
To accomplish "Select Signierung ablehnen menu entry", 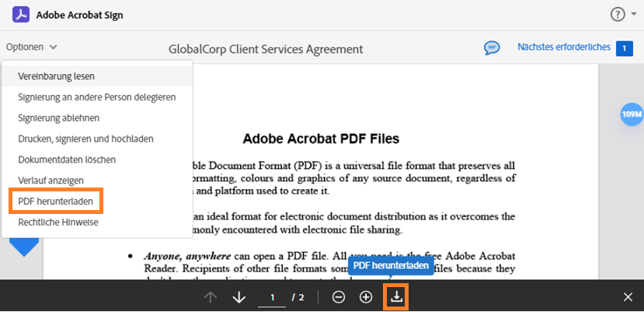I will (97, 118).
